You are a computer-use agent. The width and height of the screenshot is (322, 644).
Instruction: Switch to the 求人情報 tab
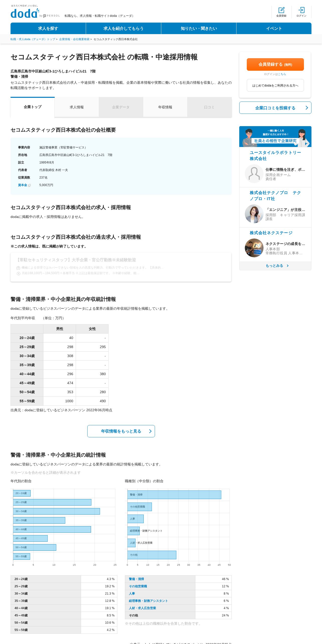click(x=77, y=107)
